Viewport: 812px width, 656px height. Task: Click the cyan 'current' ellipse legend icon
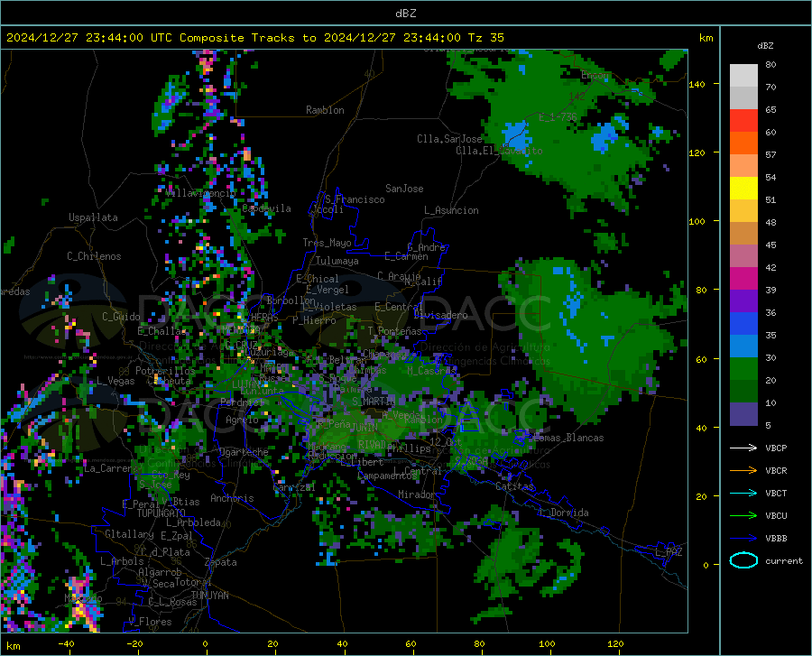click(x=743, y=560)
